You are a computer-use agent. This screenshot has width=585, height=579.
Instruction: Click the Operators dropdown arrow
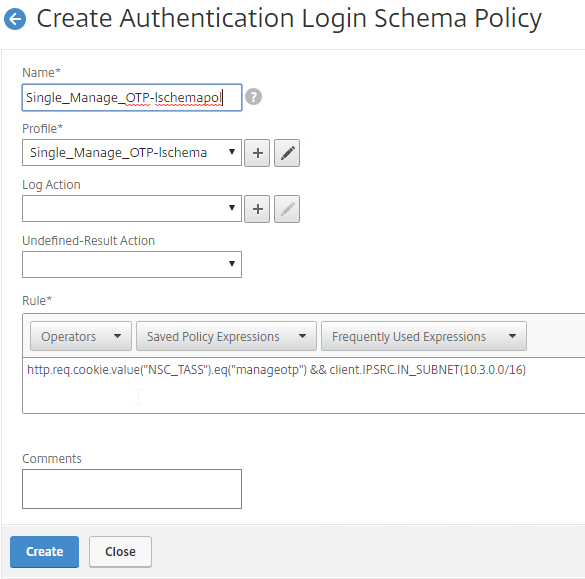(x=118, y=336)
